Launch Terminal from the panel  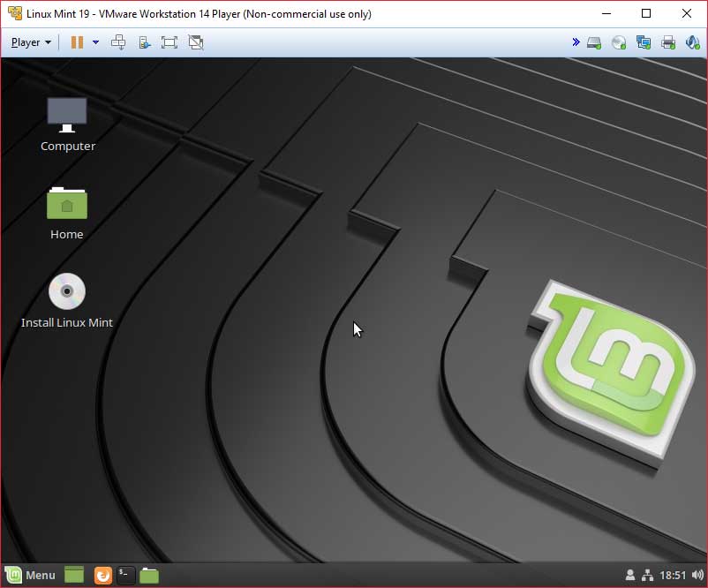point(125,576)
